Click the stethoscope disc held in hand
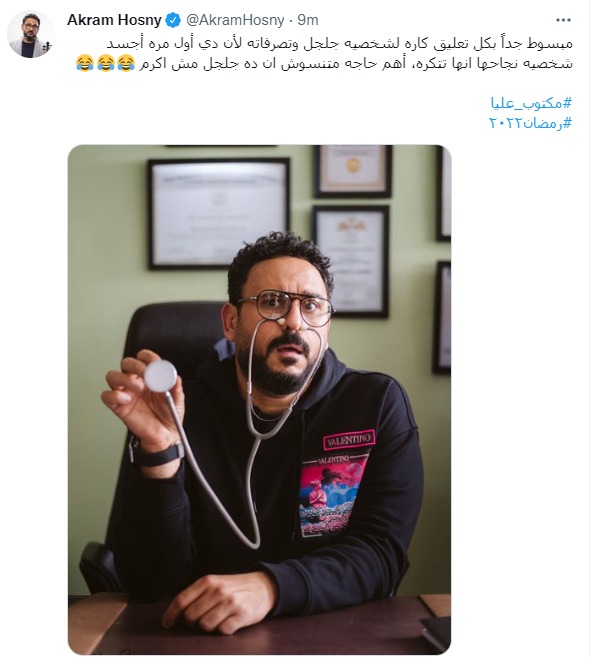Screen dimensions: 591x658 [x=160, y=376]
